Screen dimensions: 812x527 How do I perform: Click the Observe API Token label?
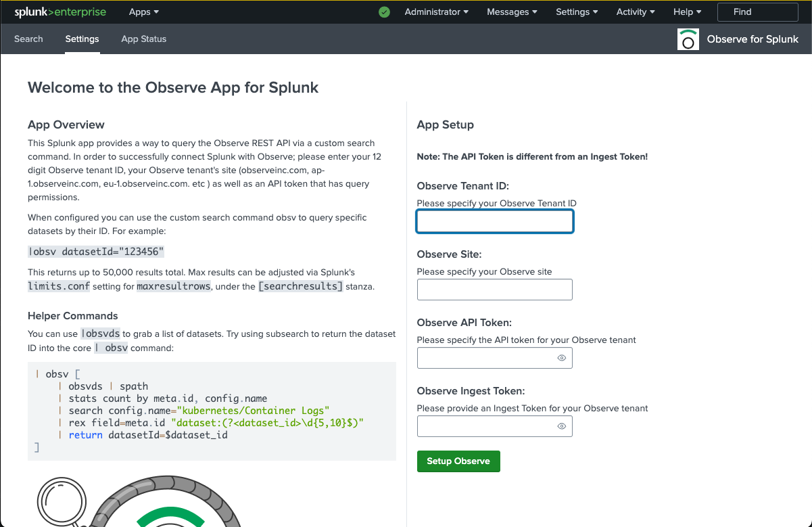(464, 323)
